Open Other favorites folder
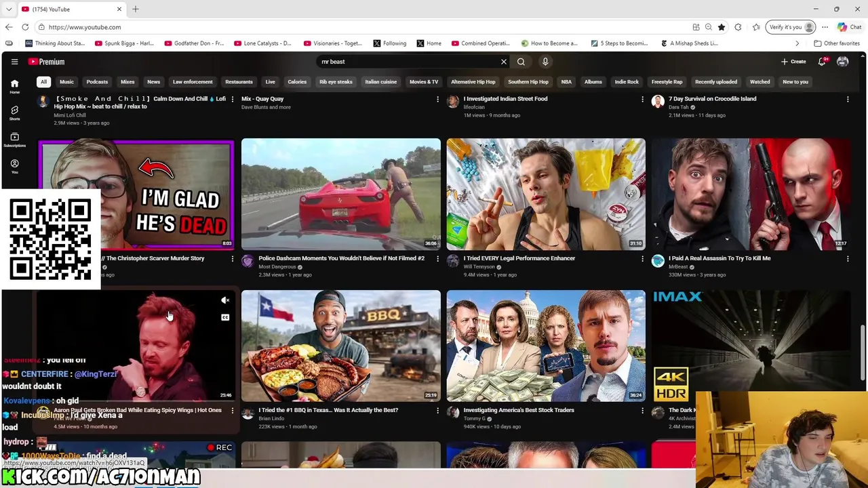 click(x=837, y=43)
